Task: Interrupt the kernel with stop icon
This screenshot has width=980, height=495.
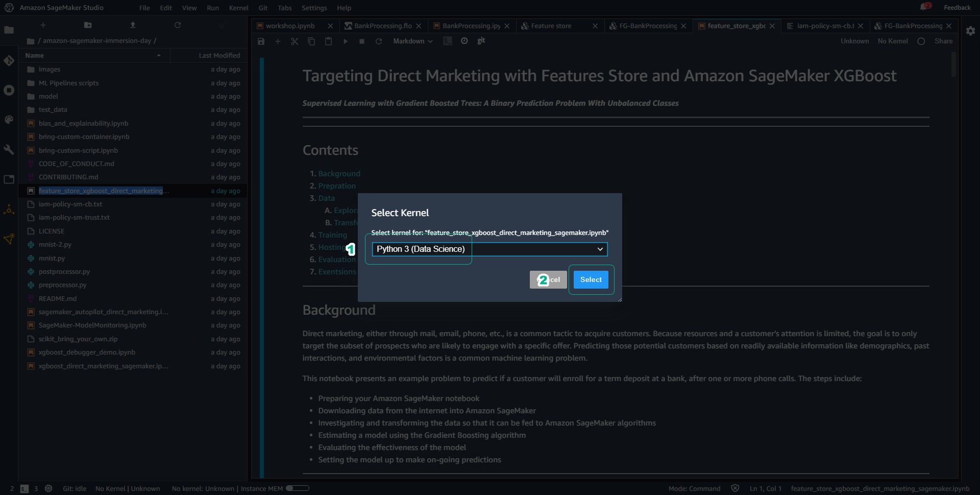Action: click(362, 41)
